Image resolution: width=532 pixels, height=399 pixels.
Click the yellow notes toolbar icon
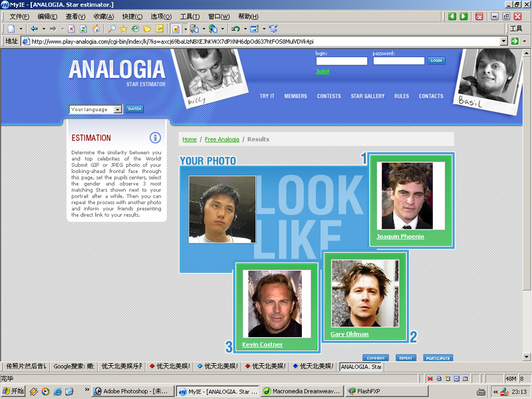(x=159, y=29)
